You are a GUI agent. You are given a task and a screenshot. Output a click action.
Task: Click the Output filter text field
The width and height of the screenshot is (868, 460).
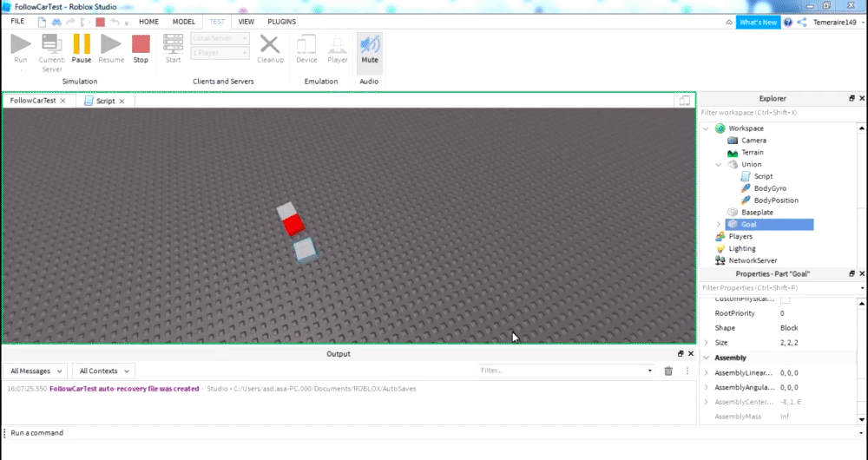coord(566,371)
